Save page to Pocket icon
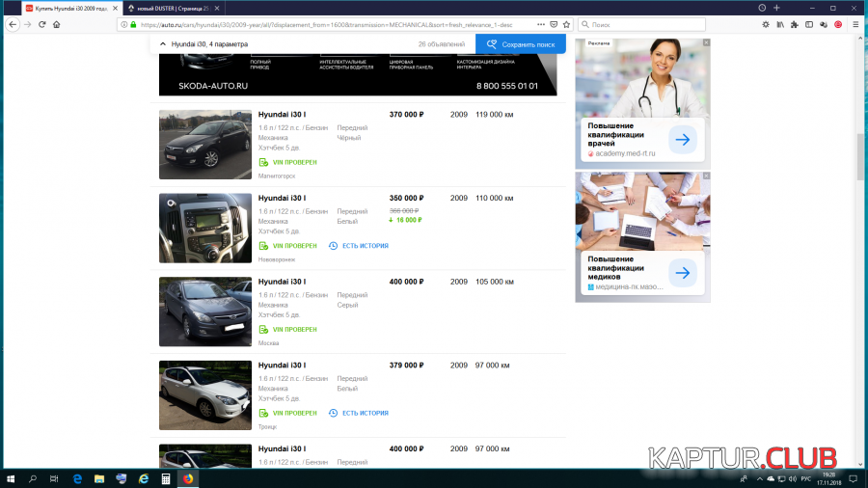Viewport: 868px width, 488px height. click(x=554, y=24)
